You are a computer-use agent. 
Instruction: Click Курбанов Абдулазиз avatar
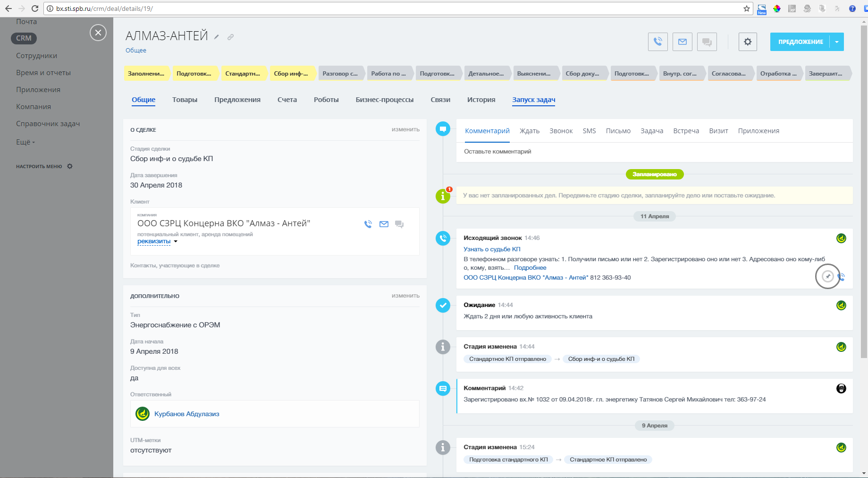click(143, 414)
